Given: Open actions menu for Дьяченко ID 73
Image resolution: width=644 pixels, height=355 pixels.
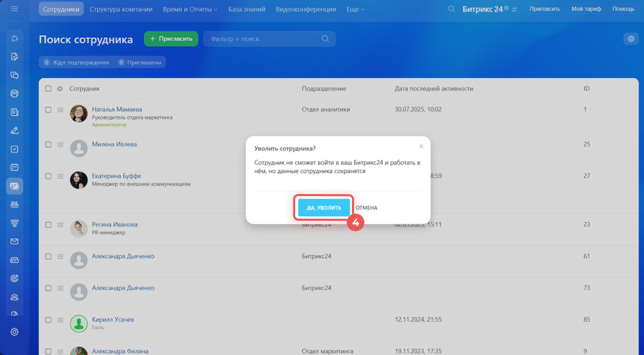Looking at the screenshot, I should pos(60,288).
